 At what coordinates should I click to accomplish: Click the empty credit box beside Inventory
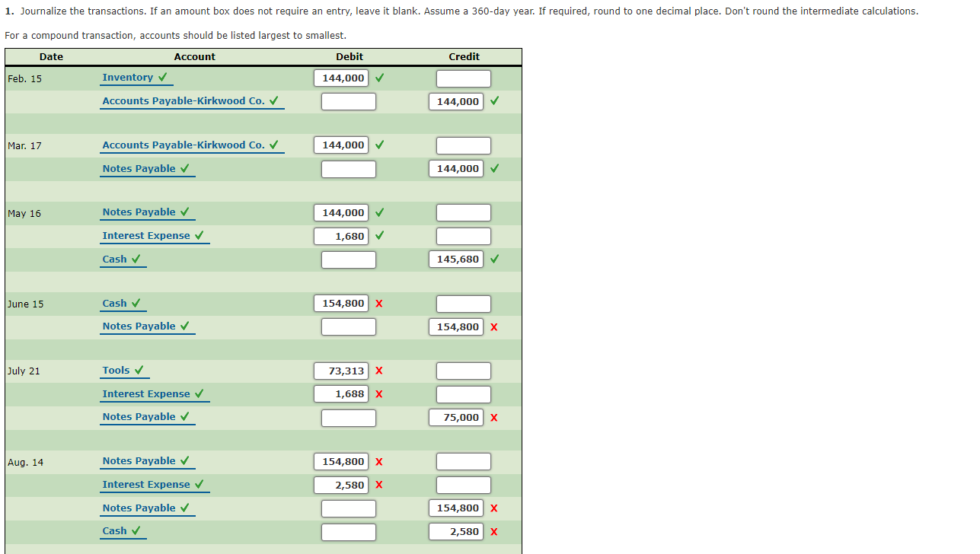[464, 78]
